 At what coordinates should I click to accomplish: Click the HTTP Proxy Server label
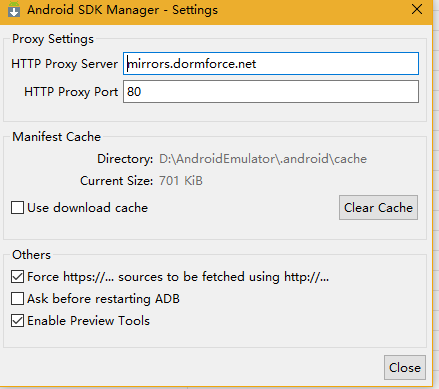coord(64,64)
